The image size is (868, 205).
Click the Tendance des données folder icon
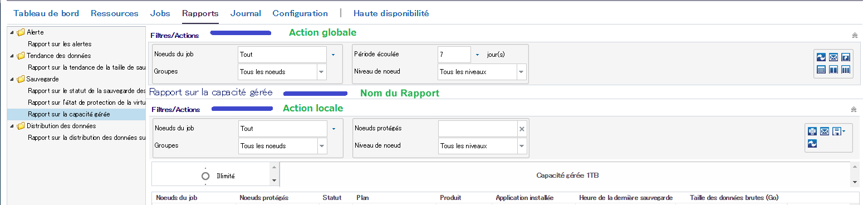pyautogui.click(x=21, y=56)
